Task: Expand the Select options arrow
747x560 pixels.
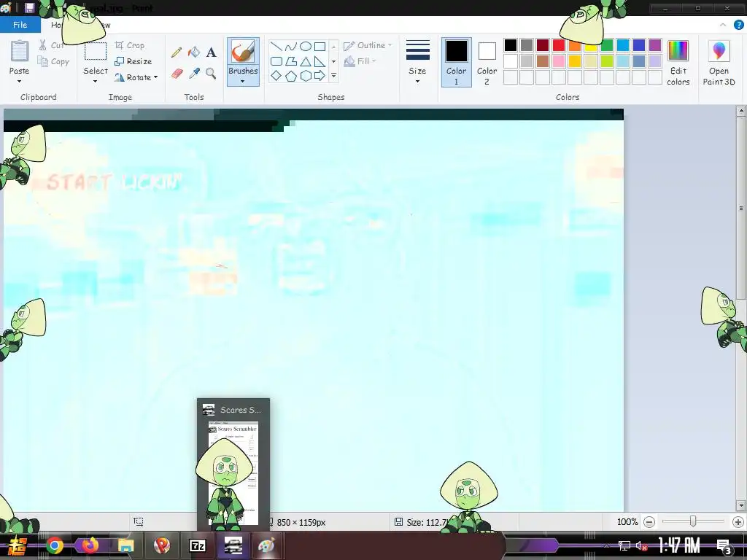Action: point(96,82)
